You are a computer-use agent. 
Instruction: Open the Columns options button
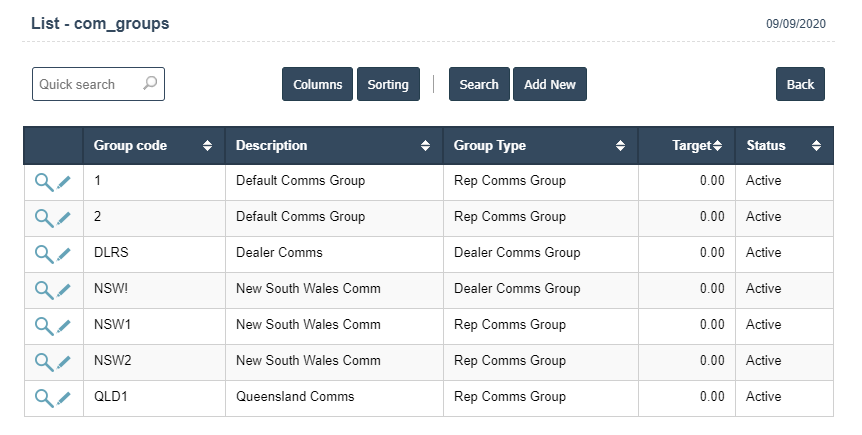318,85
